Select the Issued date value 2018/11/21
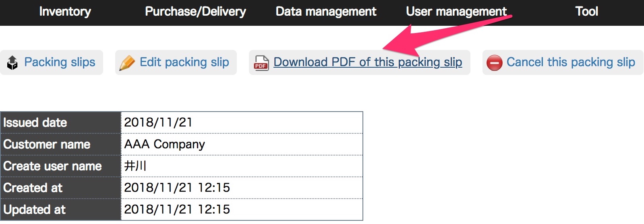The image size is (644, 224). click(x=158, y=122)
